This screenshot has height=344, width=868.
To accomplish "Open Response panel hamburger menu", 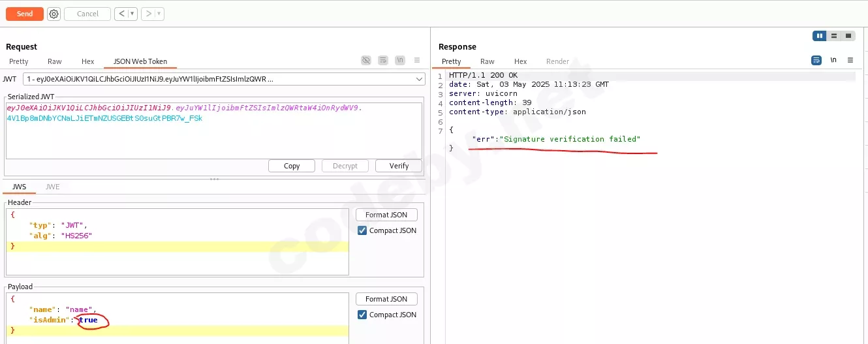I will 850,60.
